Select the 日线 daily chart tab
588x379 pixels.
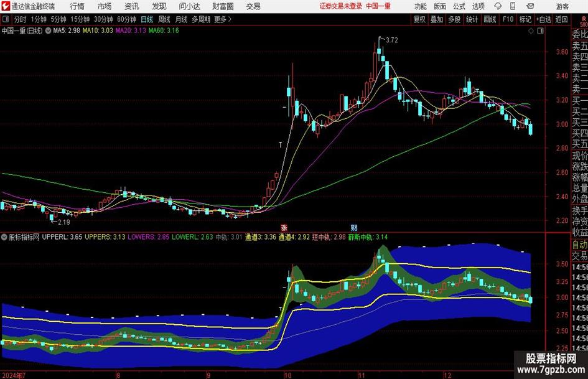[147, 19]
